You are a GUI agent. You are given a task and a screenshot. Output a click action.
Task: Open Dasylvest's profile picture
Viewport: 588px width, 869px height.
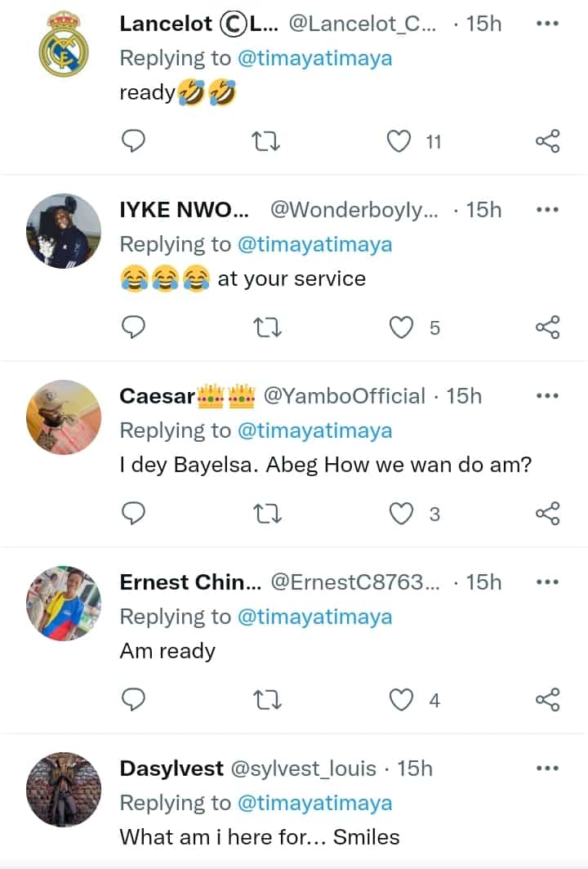tap(65, 789)
